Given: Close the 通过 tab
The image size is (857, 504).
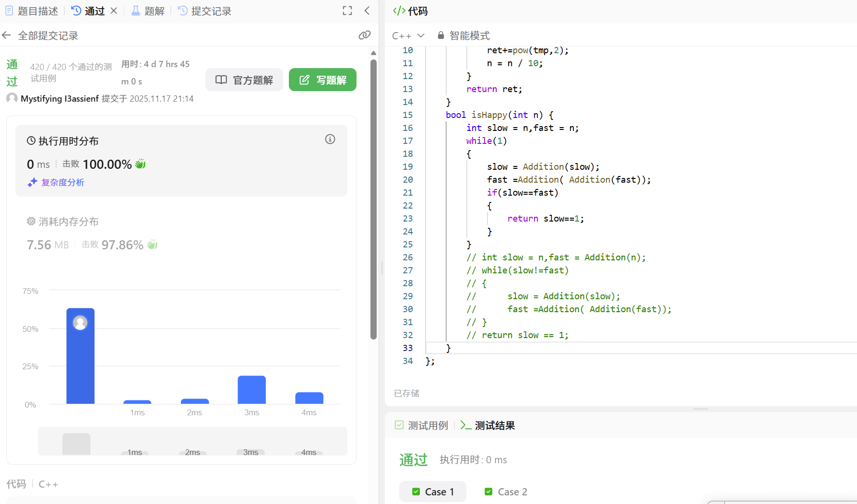Looking at the screenshot, I should [x=114, y=11].
